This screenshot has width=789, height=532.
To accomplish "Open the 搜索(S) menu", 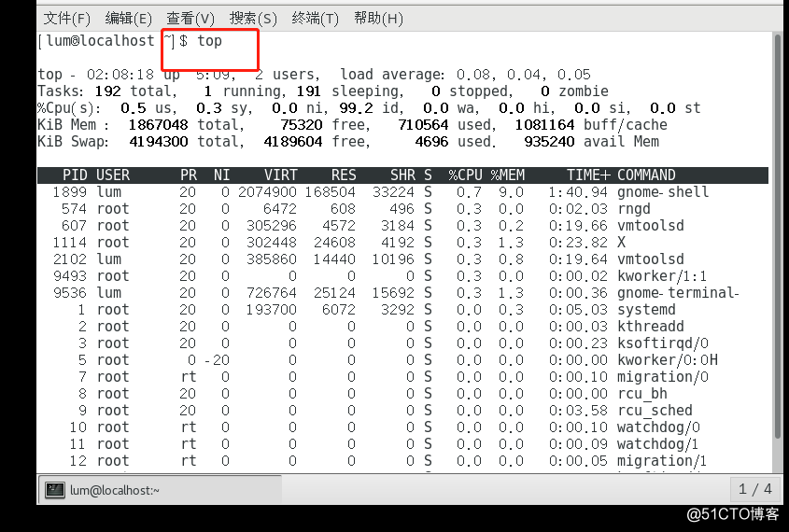I will 253,19.
